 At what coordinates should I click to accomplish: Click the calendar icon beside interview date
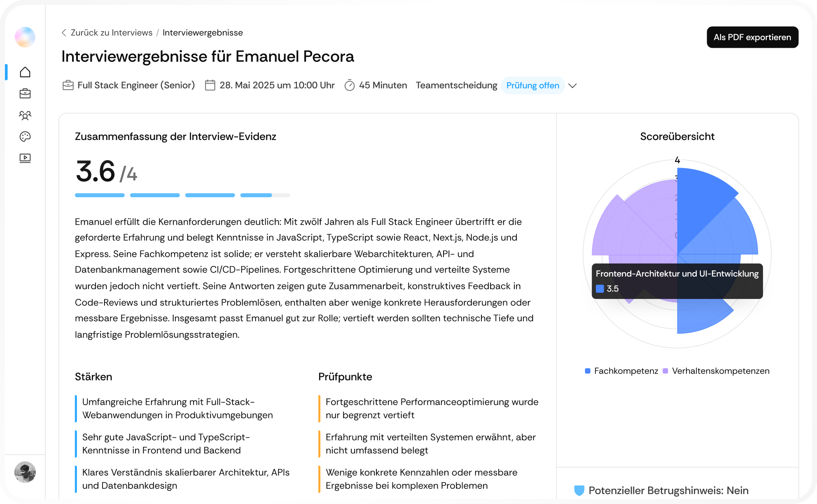click(x=210, y=85)
